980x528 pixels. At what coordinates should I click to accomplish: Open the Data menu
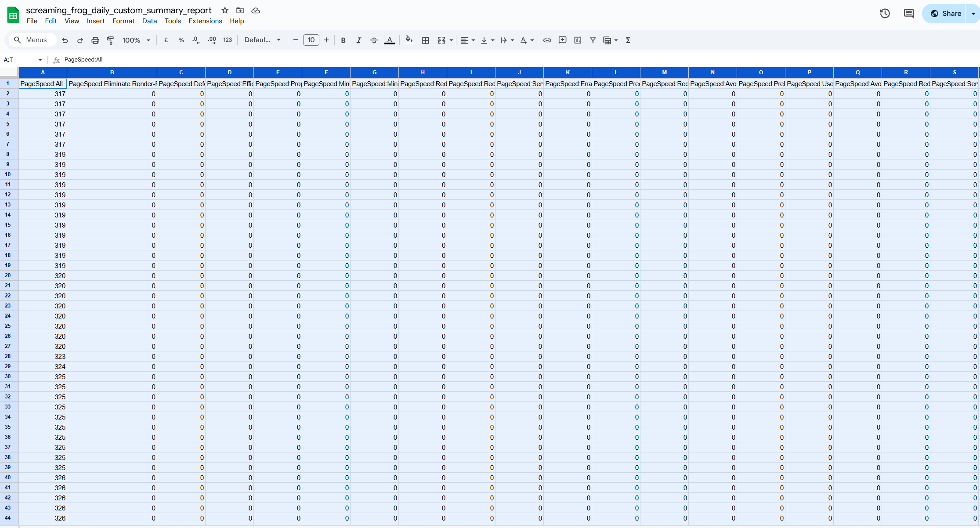pos(149,21)
